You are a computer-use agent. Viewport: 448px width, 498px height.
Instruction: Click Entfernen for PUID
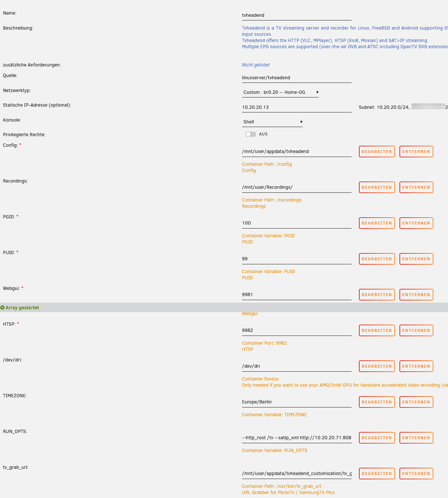point(416,259)
